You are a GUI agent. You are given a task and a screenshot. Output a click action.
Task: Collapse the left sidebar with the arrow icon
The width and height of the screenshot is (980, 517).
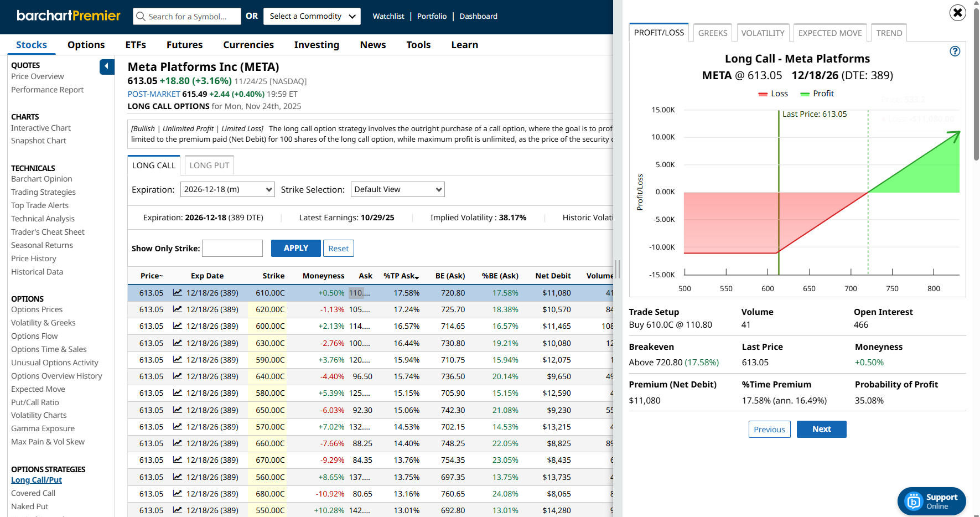click(x=107, y=66)
